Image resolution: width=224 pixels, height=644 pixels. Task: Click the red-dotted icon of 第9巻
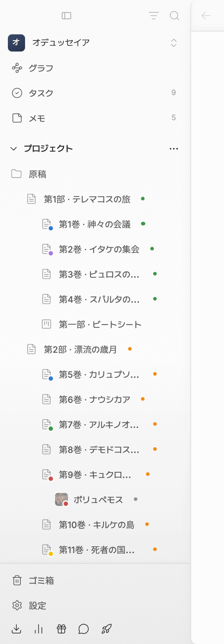tap(47, 475)
